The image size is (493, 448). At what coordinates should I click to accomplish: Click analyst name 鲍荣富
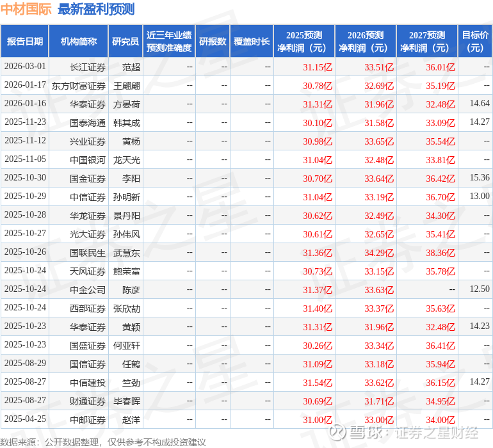tap(127, 271)
